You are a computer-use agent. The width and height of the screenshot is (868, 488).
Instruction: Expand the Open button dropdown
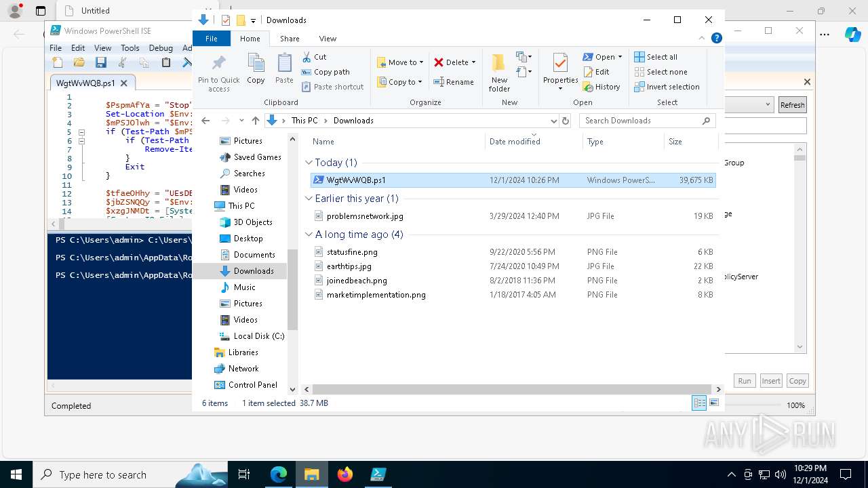tap(620, 57)
